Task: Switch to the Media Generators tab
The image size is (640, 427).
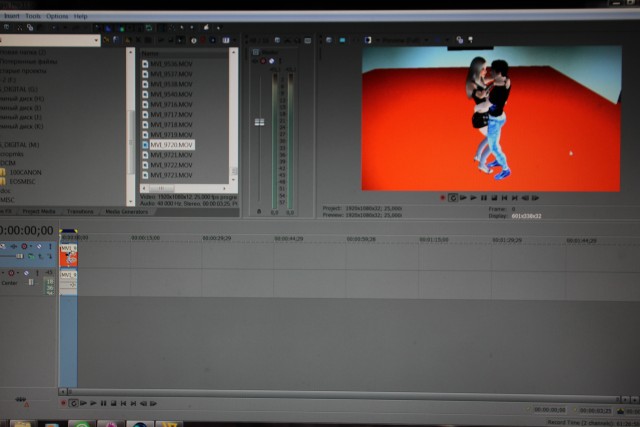Action: pos(127,211)
